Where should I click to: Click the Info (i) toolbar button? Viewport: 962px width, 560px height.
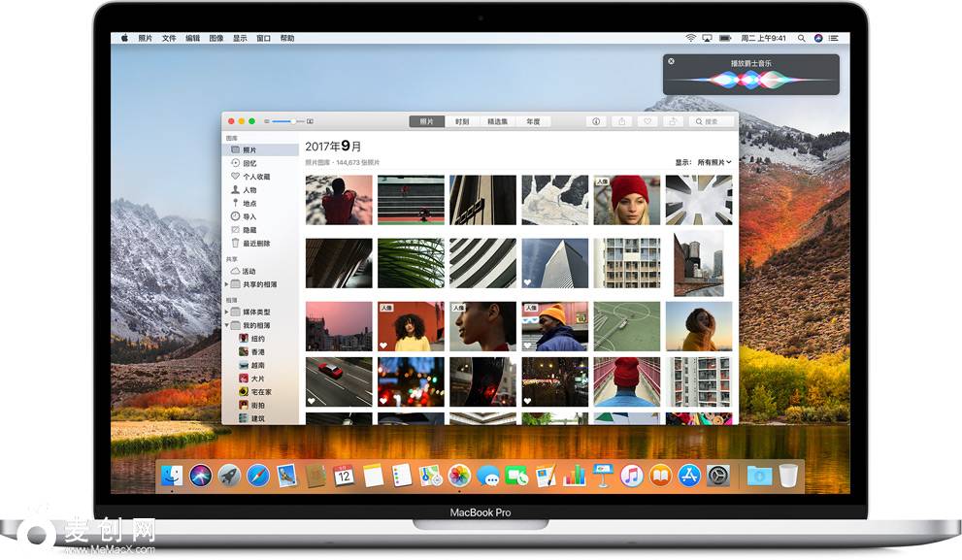tap(596, 121)
